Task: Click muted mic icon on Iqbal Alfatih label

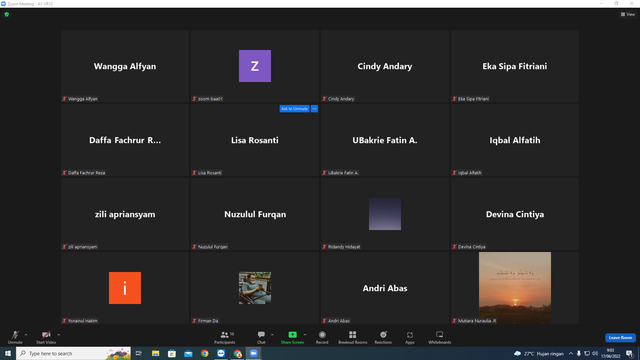Action: tap(454, 173)
